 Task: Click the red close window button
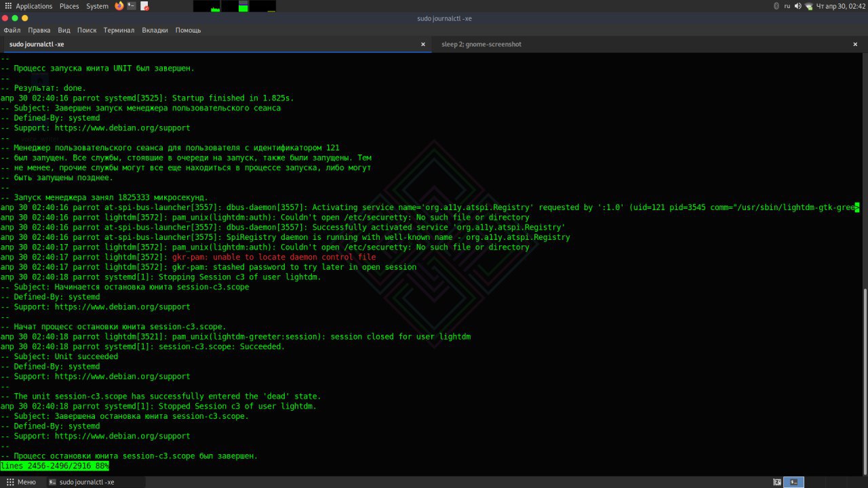(x=5, y=18)
